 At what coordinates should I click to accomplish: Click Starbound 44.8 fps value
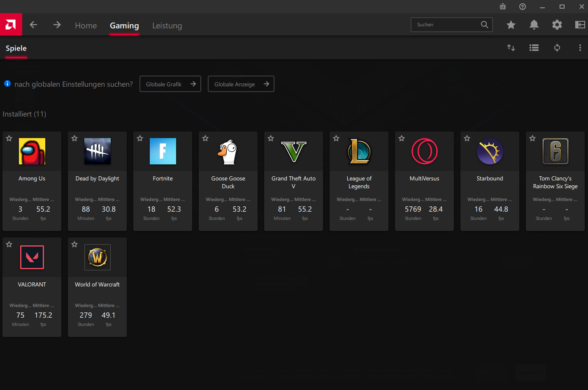click(501, 209)
